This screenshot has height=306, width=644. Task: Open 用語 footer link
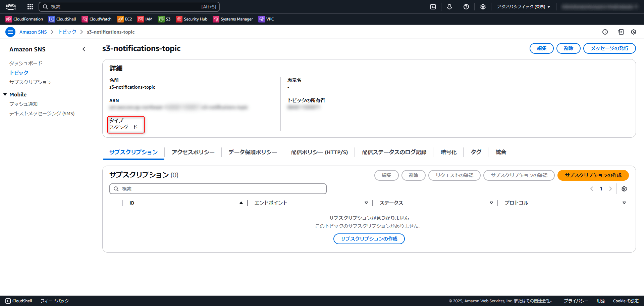pyautogui.click(x=601, y=301)
